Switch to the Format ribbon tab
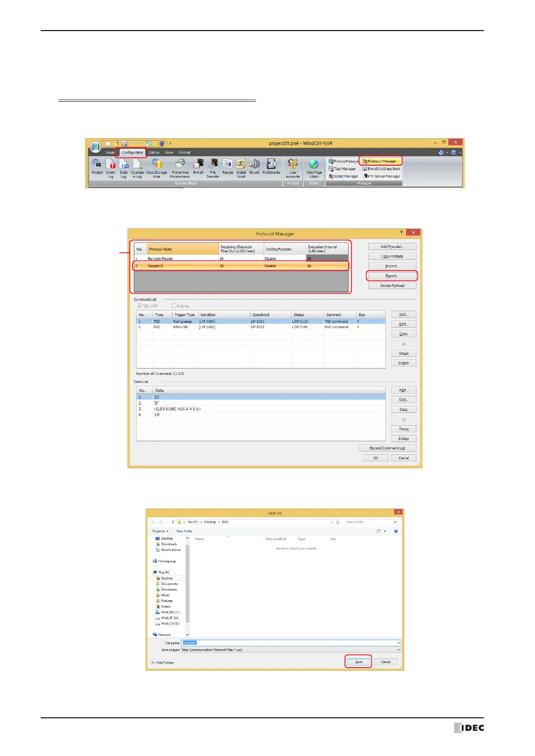Viewport: 535px width, 756px height. pos(185,153)
